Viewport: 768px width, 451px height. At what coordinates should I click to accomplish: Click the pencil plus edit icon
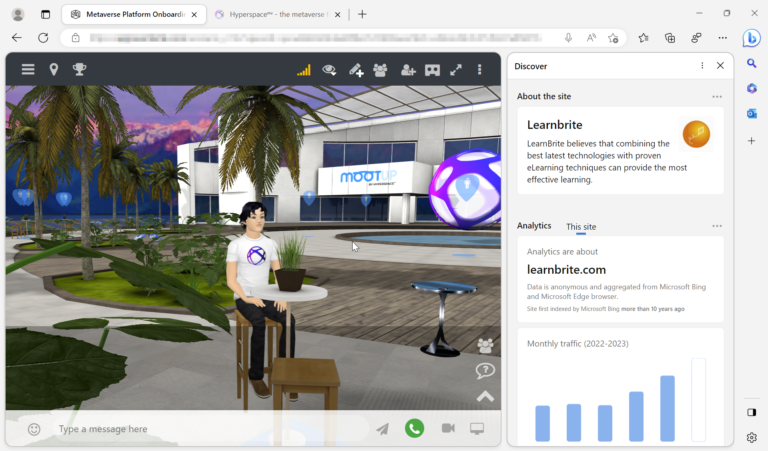coord(356,70)
